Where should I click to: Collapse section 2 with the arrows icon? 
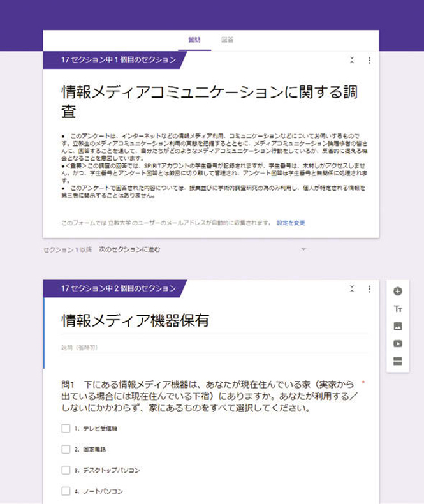pyautogui.click(x=352, y=288)
